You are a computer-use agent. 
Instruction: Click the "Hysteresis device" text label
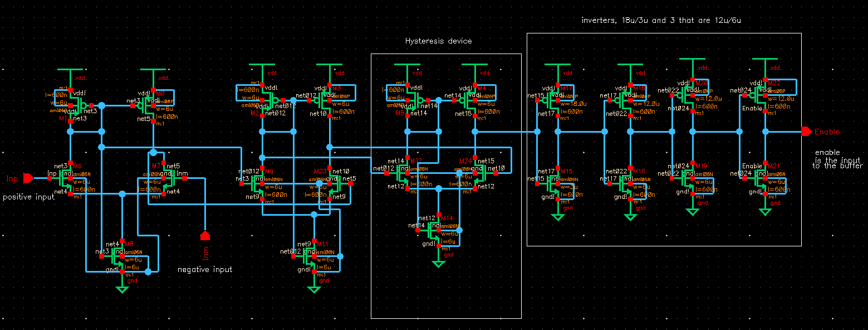tap(438, 41)
